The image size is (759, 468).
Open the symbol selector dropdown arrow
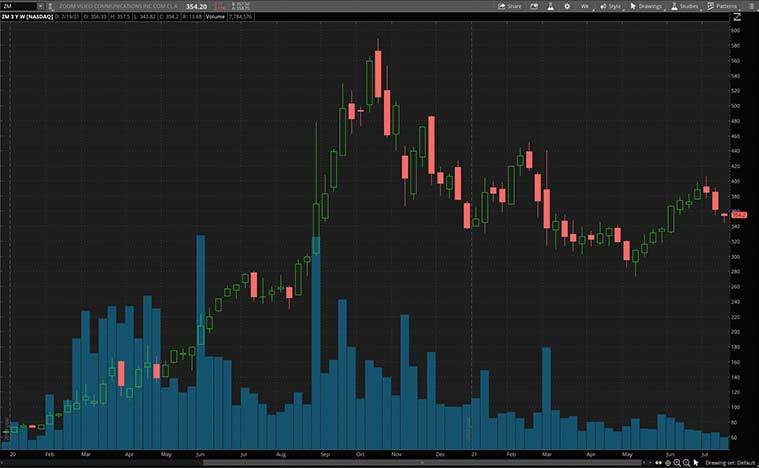[41, 6]
